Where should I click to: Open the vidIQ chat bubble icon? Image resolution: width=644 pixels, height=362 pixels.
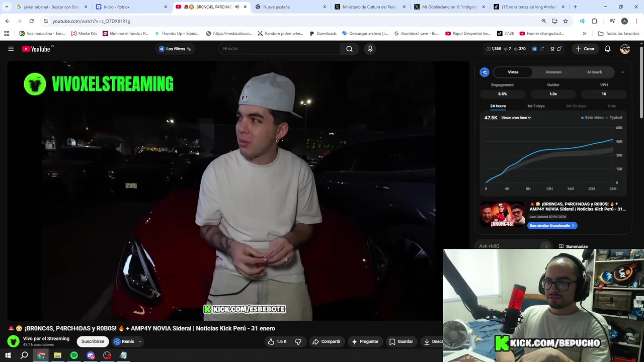[559, 49]
